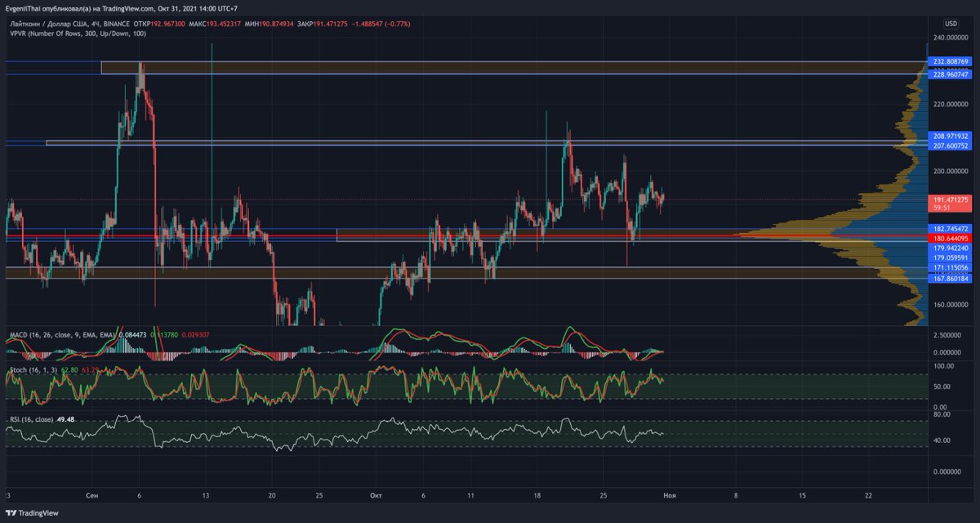The width and height of the screenshot is (980, 523).
Task: Click the MACD value 0.084473
Action: tap(133, 334)
